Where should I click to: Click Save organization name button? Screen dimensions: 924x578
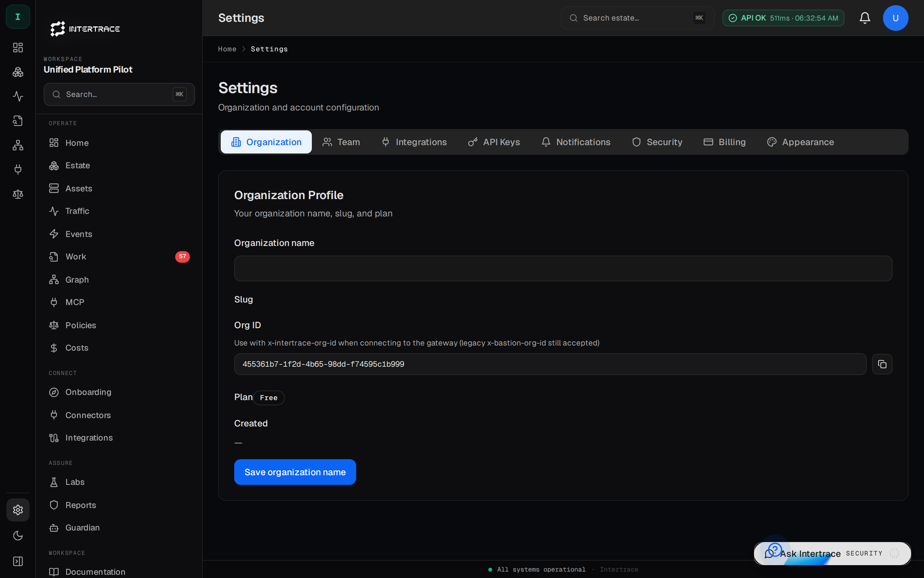point(295,472)
